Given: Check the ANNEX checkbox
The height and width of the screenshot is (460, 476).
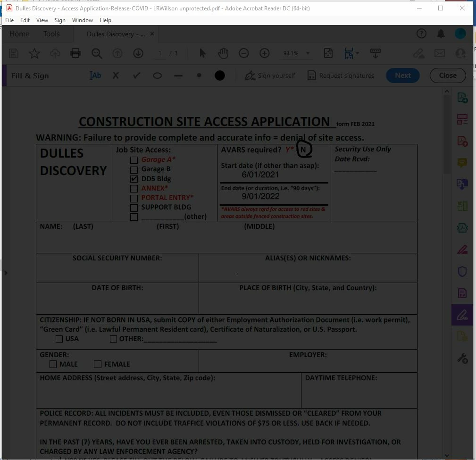Looking at the screenshot, I should click(134, 189).
